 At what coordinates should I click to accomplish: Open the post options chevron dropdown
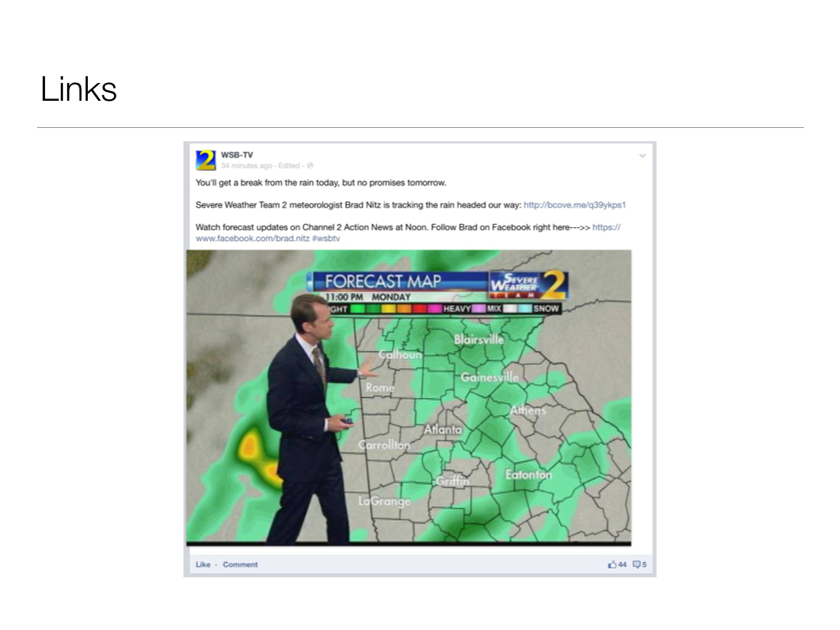coord(642,156)
